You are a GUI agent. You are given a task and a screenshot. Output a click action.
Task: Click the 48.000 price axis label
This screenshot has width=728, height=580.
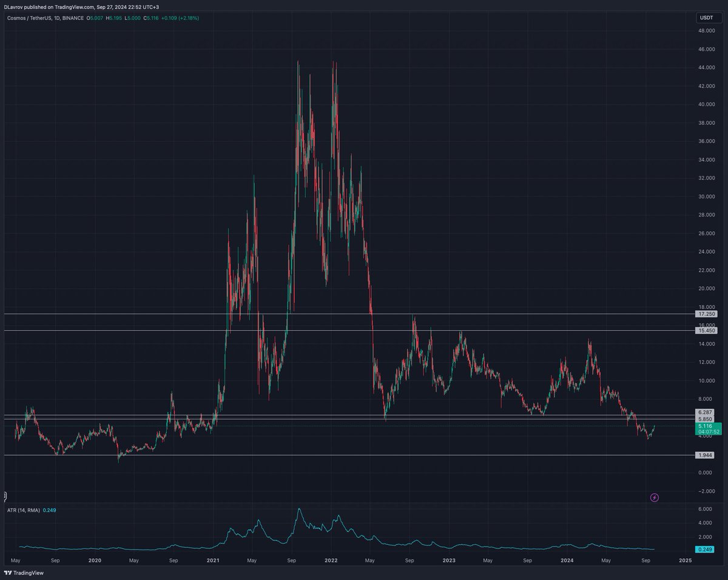707,31
